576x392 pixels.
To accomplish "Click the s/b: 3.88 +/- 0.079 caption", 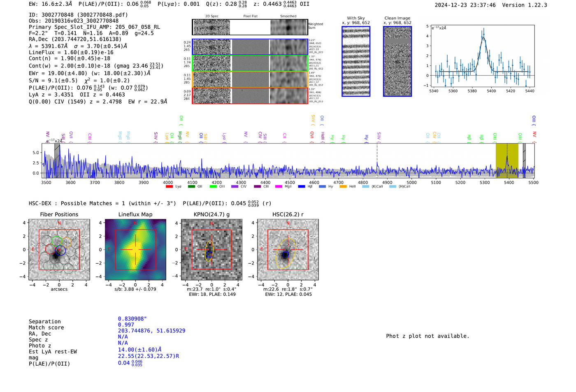I will pyautogui.click(x=135, y=289).
